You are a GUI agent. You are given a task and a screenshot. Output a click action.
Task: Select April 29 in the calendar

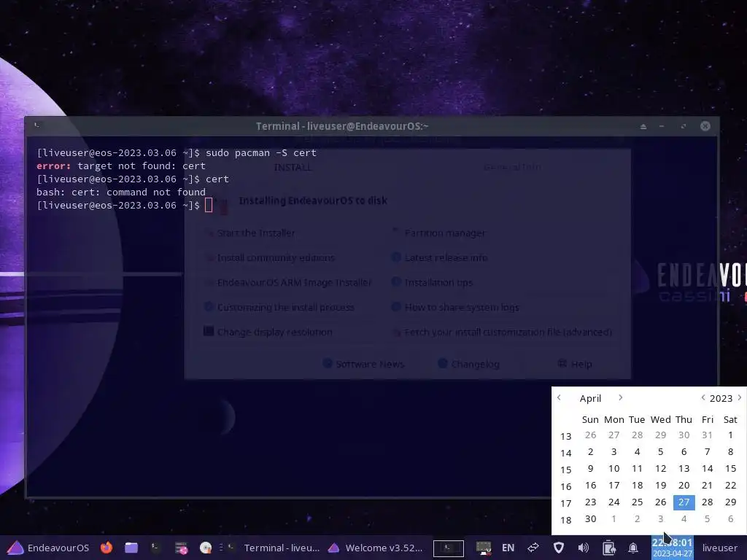[x=730, y=502]
